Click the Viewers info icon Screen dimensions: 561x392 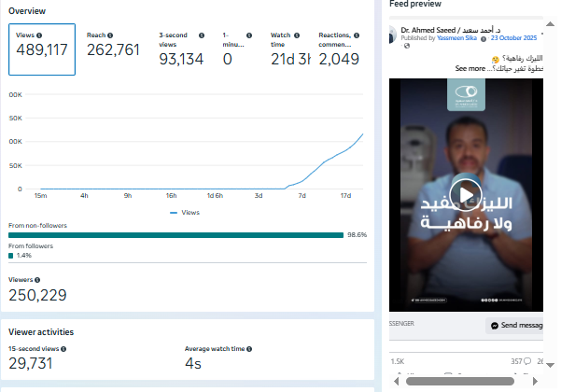coord(38,280)
